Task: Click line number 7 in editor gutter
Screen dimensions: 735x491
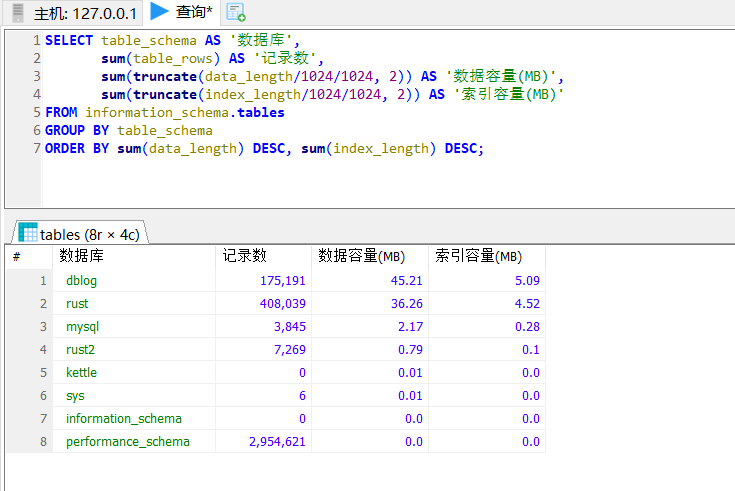Action: click(37, 149)
